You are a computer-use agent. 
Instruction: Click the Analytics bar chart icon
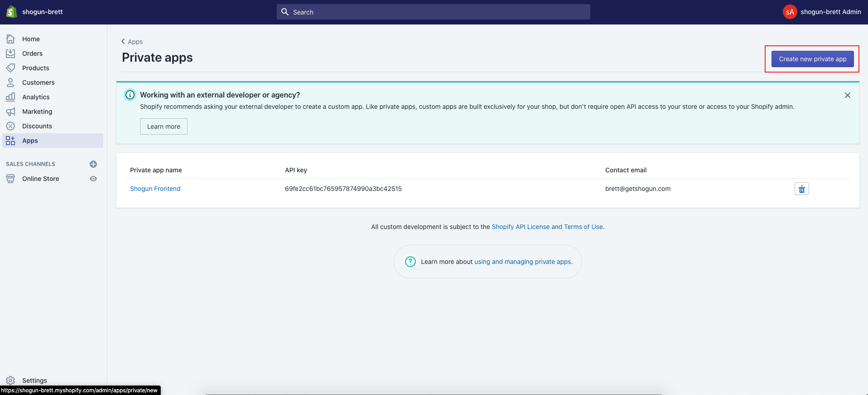(10, 97)
